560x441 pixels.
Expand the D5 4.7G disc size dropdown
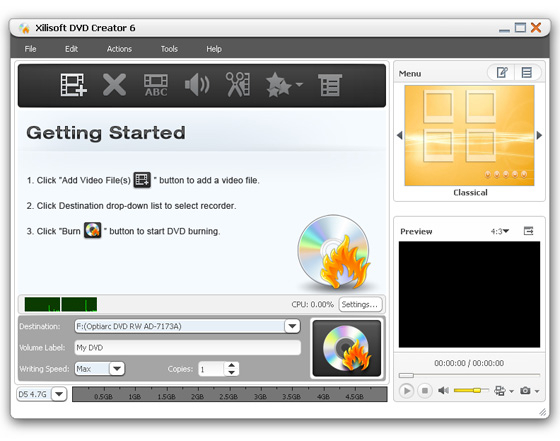point(59,394)
